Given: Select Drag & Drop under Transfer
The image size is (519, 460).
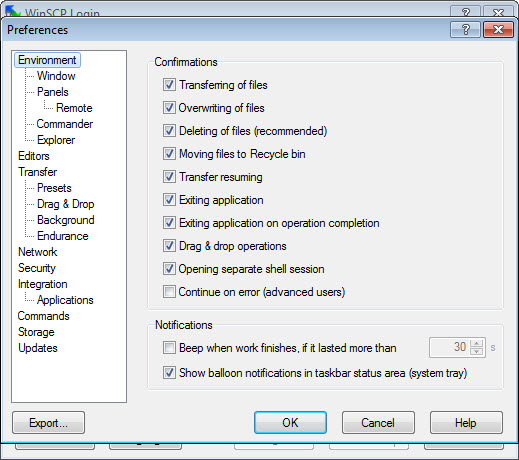Looking at the screenshot, I should [x=66, y=204].
